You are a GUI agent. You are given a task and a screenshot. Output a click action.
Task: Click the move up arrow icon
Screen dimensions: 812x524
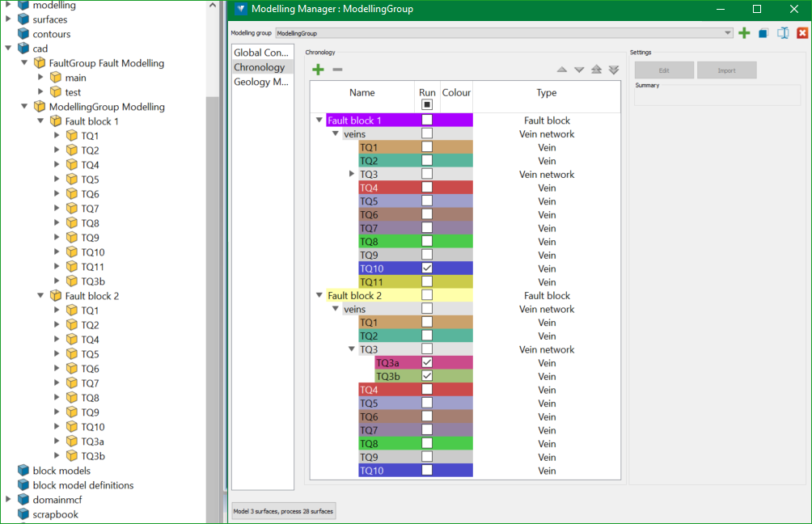562,70
